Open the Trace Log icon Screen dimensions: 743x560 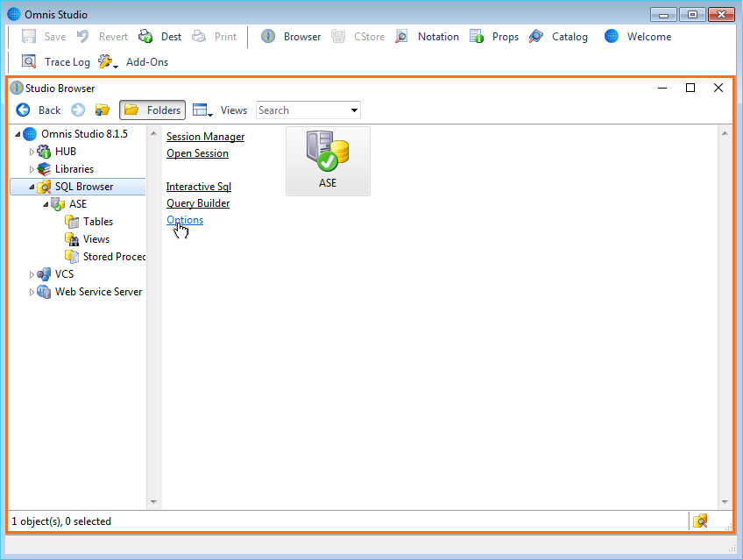pyautogui.click(x=29, y=61)
